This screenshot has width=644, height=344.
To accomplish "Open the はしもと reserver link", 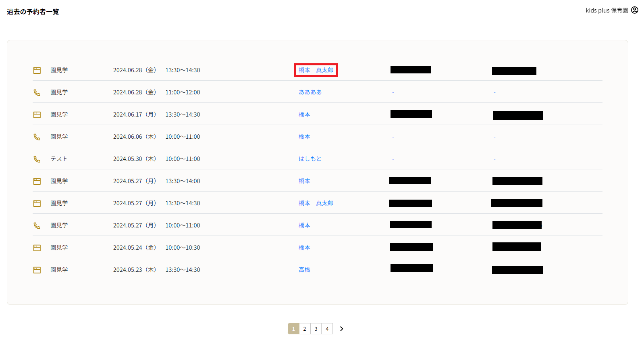I will [310, 159].
